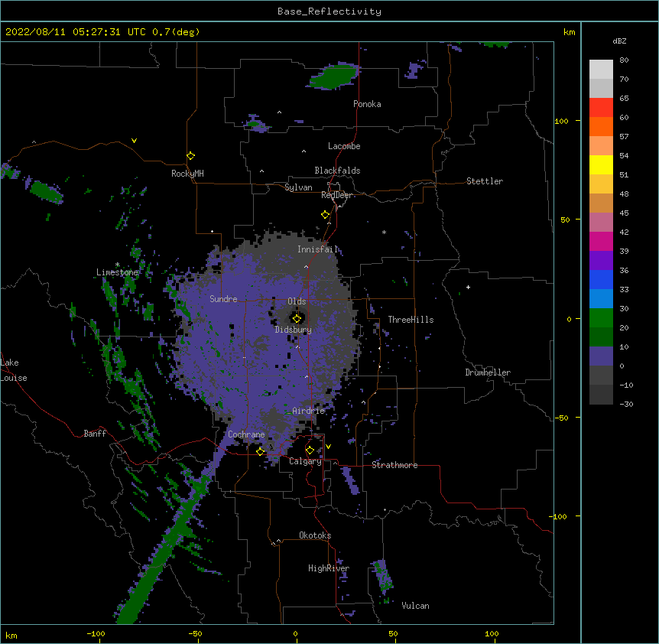The image size is (659, 644).
Task: Select the Cochrane label
Action: click(246, 434)
